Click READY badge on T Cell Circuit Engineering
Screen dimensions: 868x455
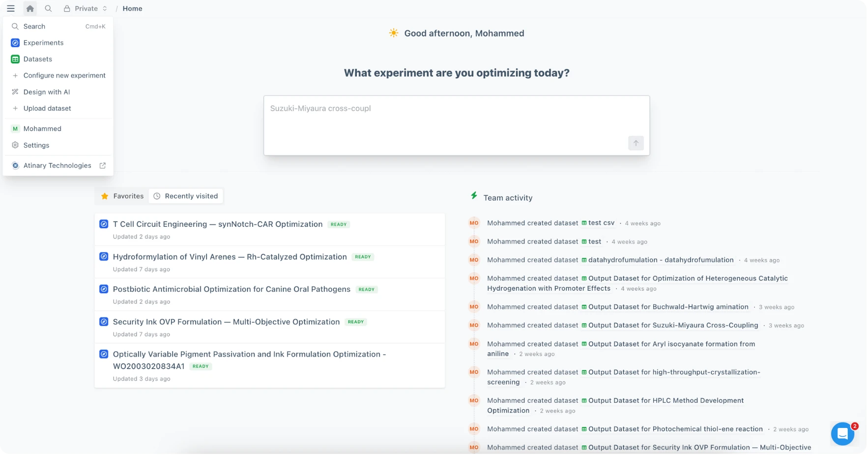339,224
